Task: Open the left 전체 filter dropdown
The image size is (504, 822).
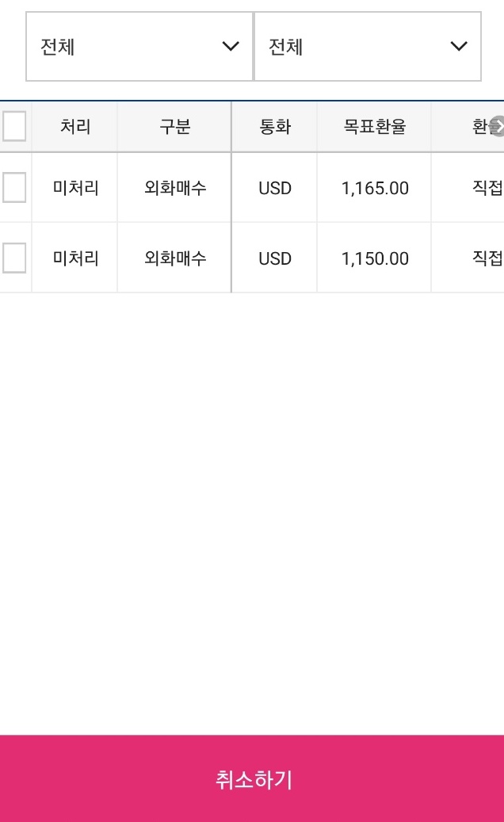Action: pyautogui.click(x=139, y=47)
